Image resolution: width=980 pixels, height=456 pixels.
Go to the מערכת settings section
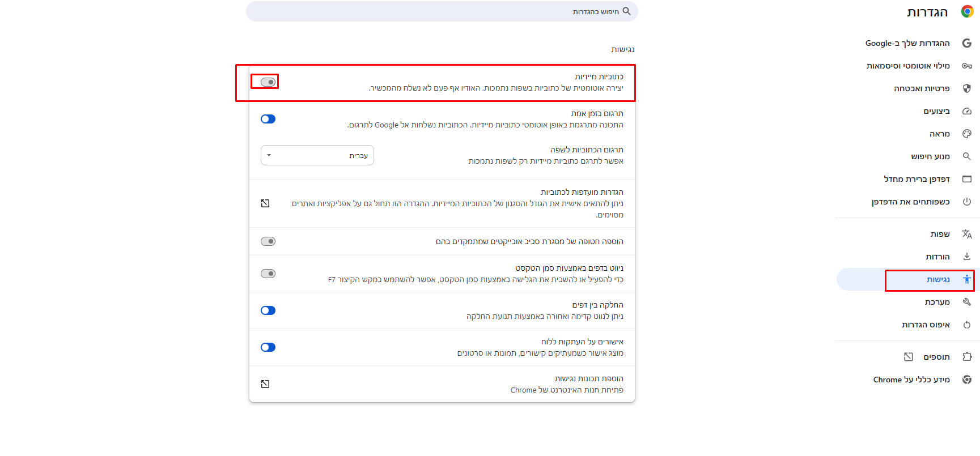(937, 302)
